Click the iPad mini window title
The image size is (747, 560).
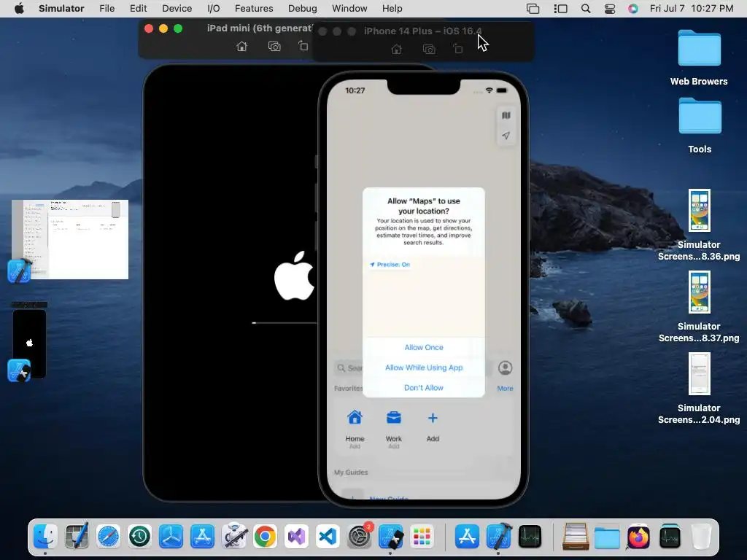click(259, 28)
